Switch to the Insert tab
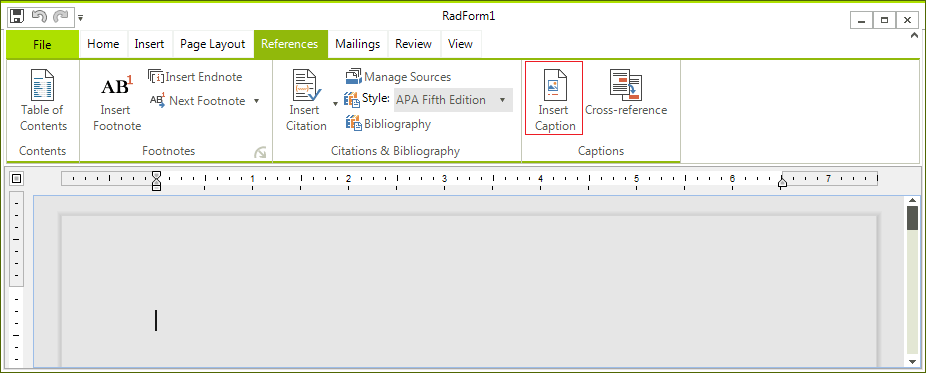The height and width of the screenshot is (373, 926). coord(149,44)
